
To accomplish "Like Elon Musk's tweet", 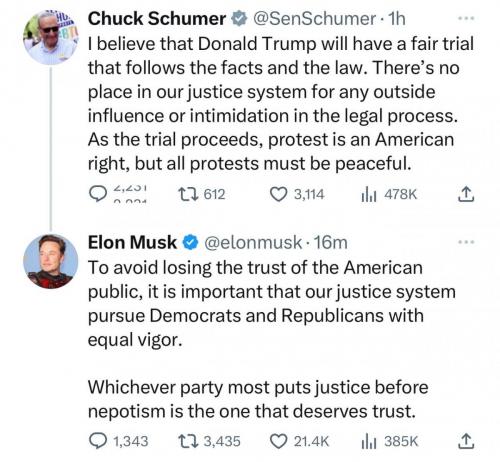I will (278, 441).
